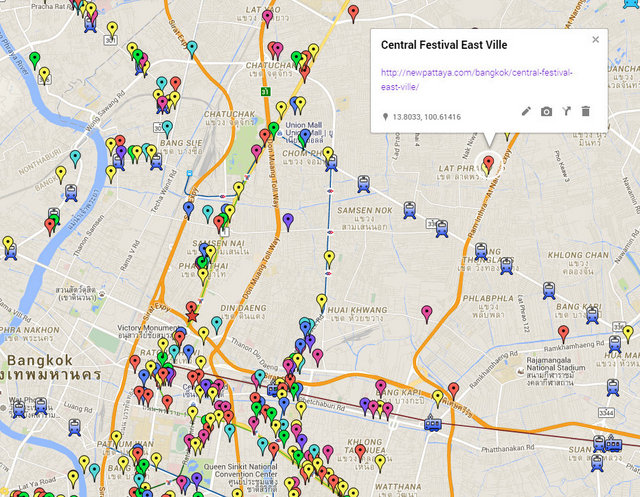Delete this place with the trash icon
Image resolution: width=640 pixels, height=497 pixels.
click(x=586, y=111)
